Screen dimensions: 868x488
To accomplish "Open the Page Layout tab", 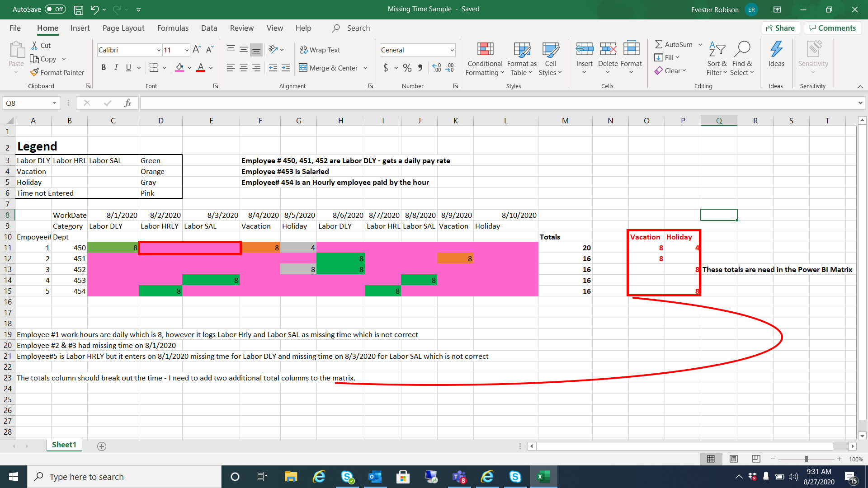I will tap(123, 28).
